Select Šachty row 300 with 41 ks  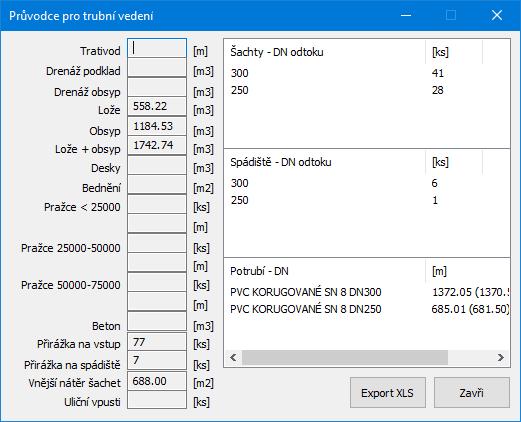tap(367, 73)
